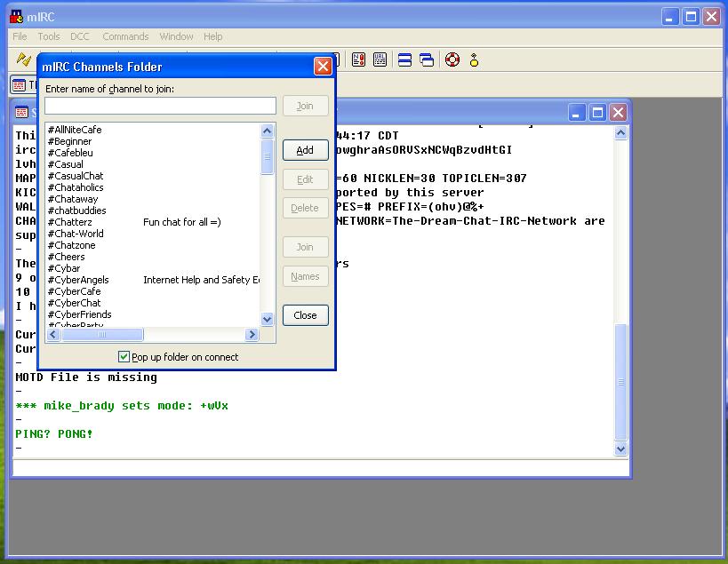Select the switchbar button under the toolbar
Screen dimensions: 728x564
[x=24, y=85]
